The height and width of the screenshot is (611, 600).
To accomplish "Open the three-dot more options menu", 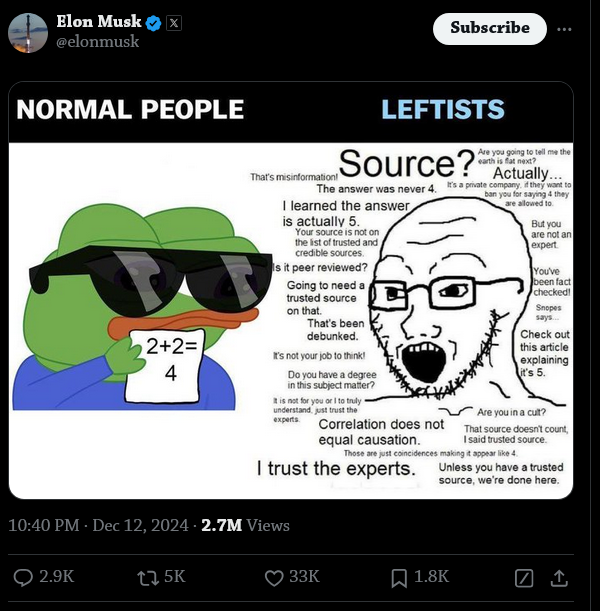I will coord(564,29).
